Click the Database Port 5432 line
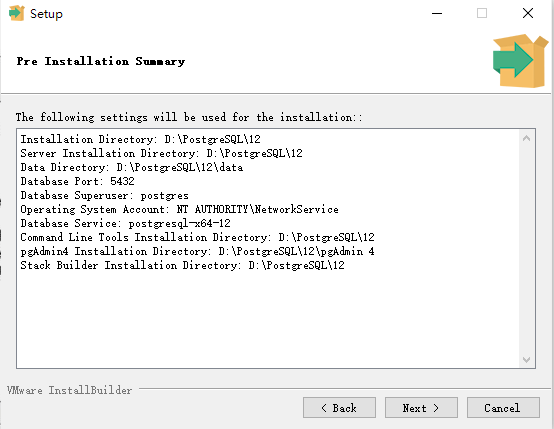The image size is (554, 429). coord(77,181)
